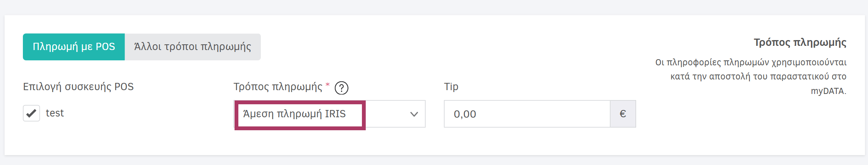The height and width of the screenshot is (165, 868).
Task: Switch to "Πληρωμή με POS" tab
Action: click(x=74, y=47)
